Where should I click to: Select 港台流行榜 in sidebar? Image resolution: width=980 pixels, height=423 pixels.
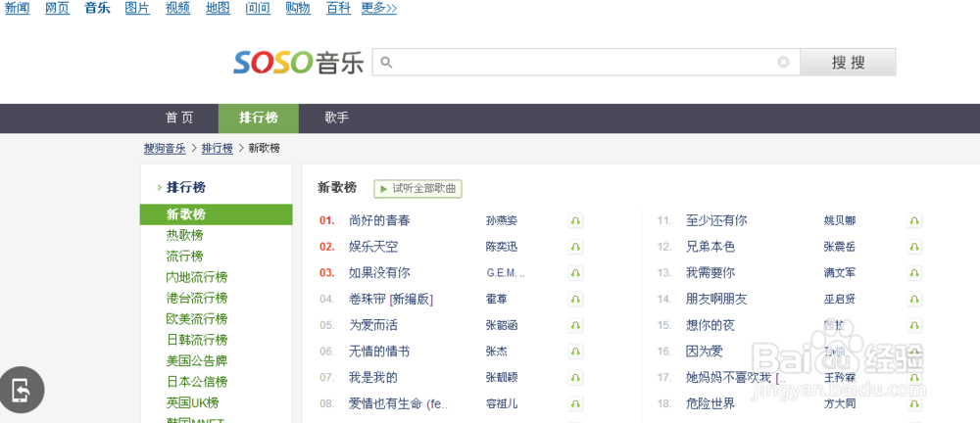pyautogui.click(x=196, y=298)
